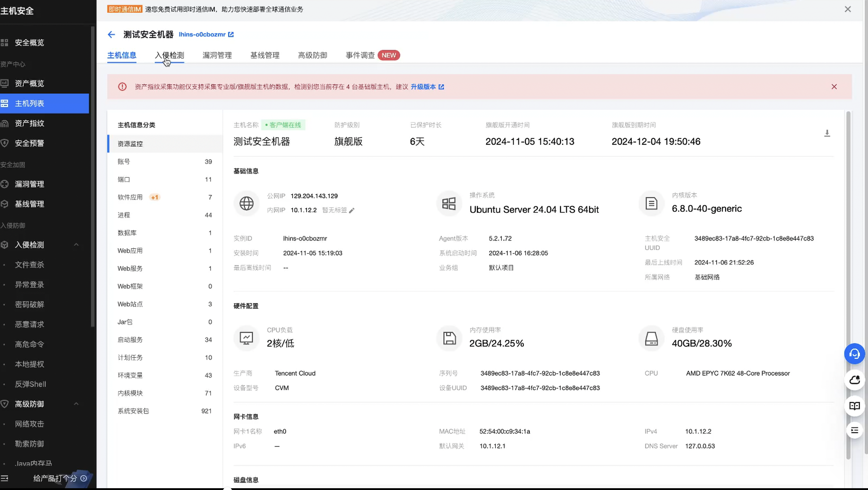Click the cloud assistant floating icon

tap(854, 380)
